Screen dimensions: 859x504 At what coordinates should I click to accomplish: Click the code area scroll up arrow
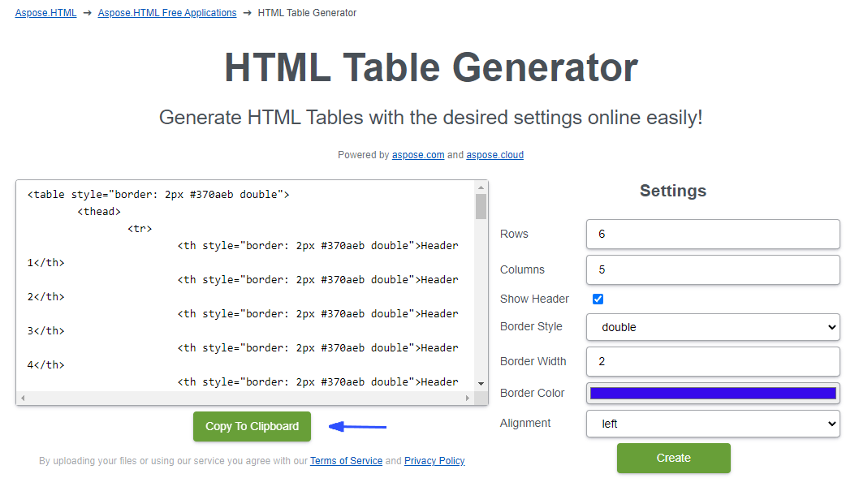click(x=481, y=187)
